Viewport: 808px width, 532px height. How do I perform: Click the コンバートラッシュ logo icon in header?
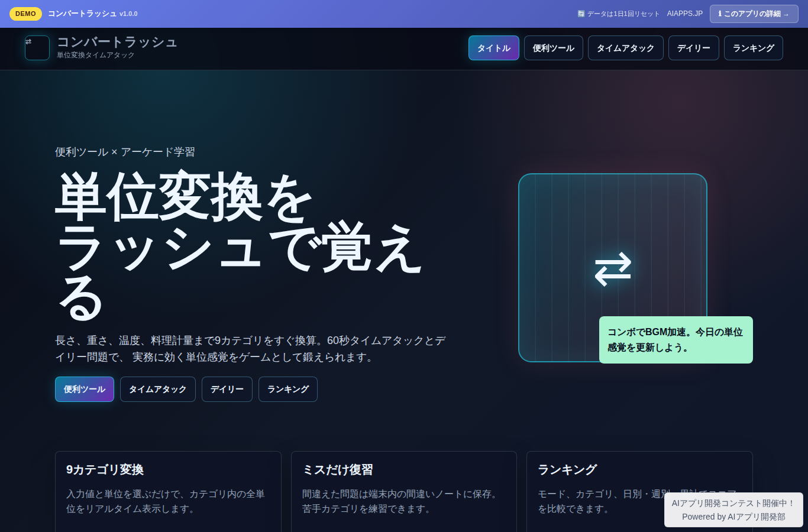(x=37, y=48)
